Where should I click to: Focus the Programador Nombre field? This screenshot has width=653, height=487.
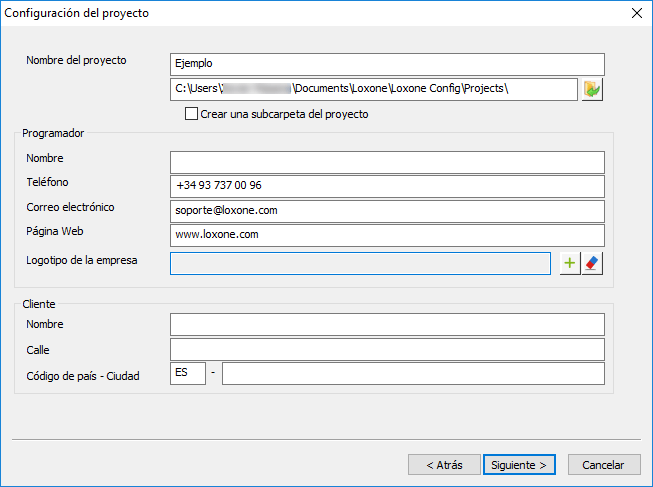pyautogui.click(x=387, y=162)
